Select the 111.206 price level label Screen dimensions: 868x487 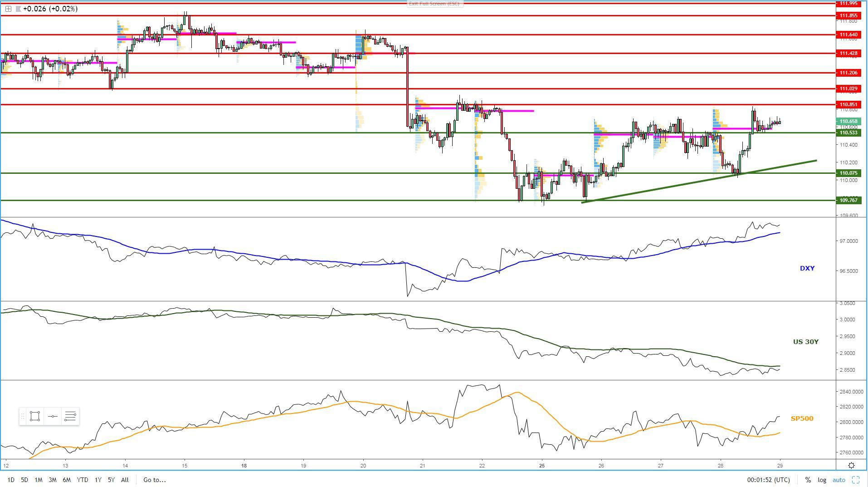coord(848,73)
